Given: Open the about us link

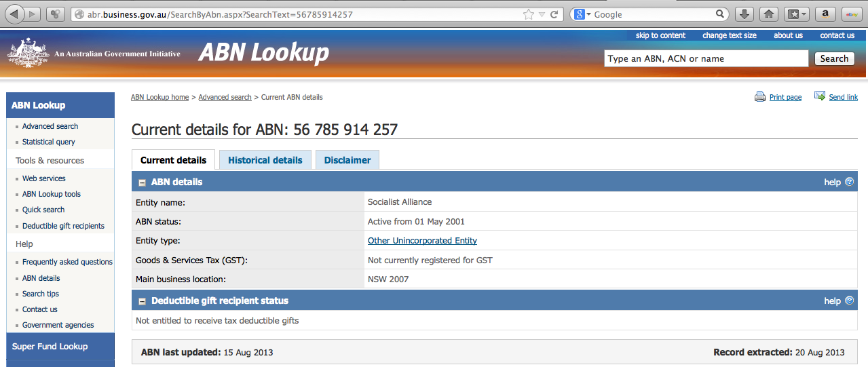Looking at the screenshot, I should click(788, 35).
